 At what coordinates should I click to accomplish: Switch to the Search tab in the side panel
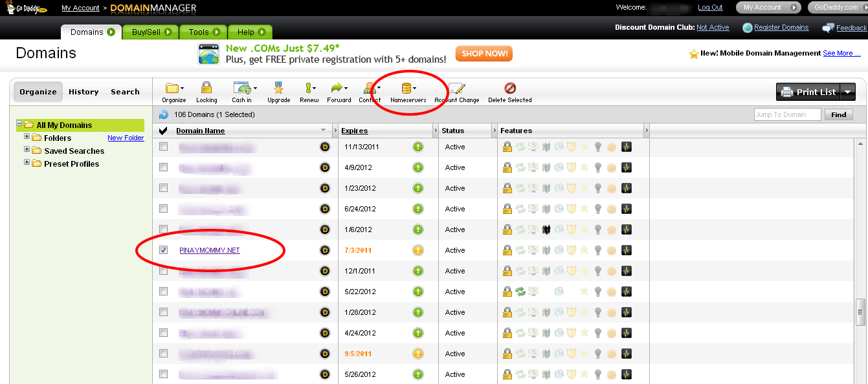pyautogui.click(x=125, y=92)
